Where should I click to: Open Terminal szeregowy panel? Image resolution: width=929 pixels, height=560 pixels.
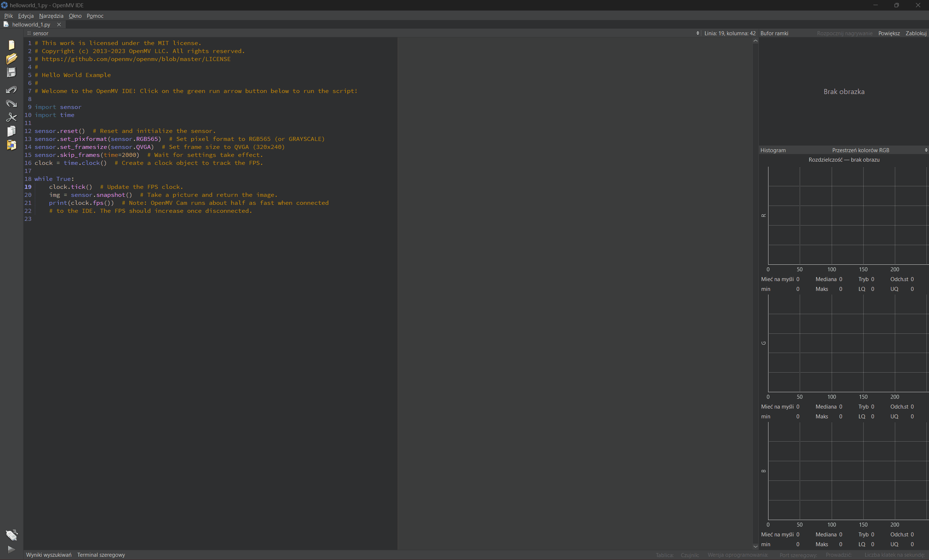pyautogui.click(x=101, y=555)
